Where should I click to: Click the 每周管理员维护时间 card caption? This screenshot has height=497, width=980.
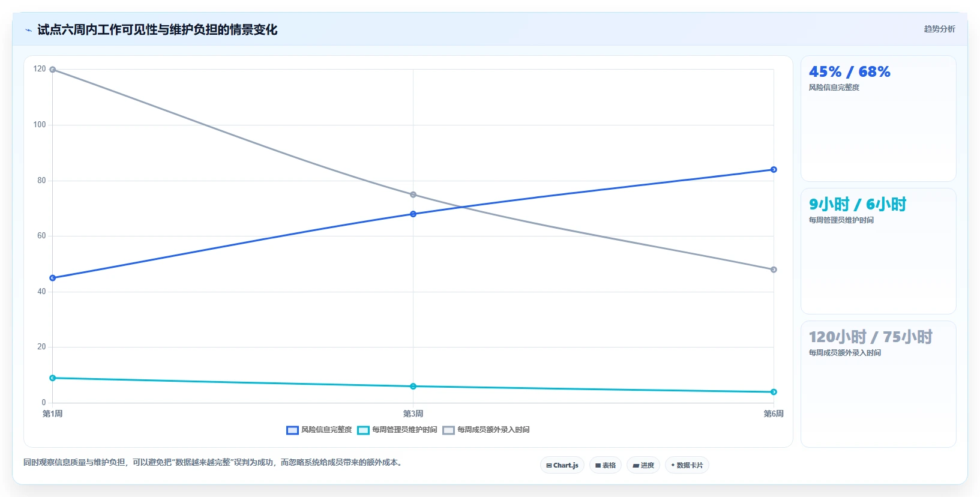(841, 220)
